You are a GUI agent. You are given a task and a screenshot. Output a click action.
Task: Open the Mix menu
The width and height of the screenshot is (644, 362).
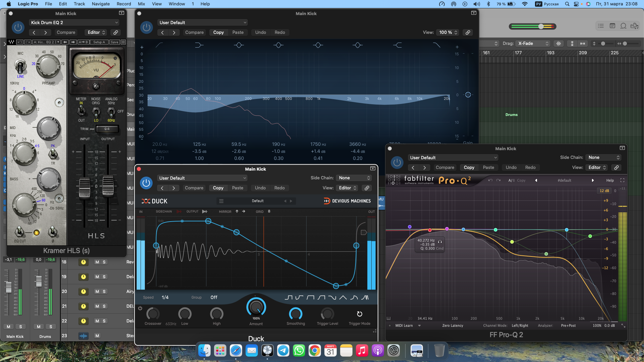[141, 4]
